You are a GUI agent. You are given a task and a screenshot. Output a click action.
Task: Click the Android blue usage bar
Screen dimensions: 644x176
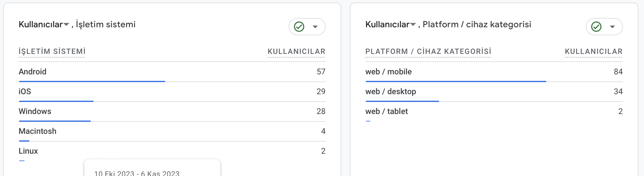click(x=92, y=81)
